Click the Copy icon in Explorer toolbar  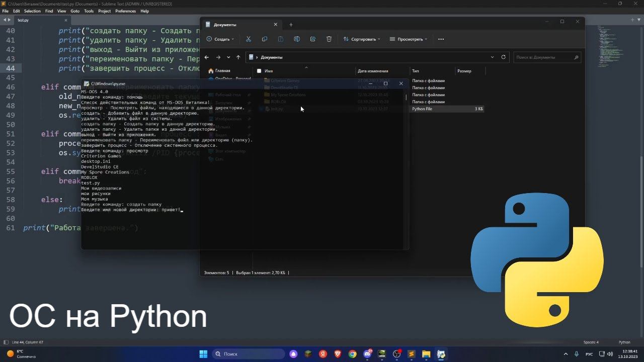265,39
